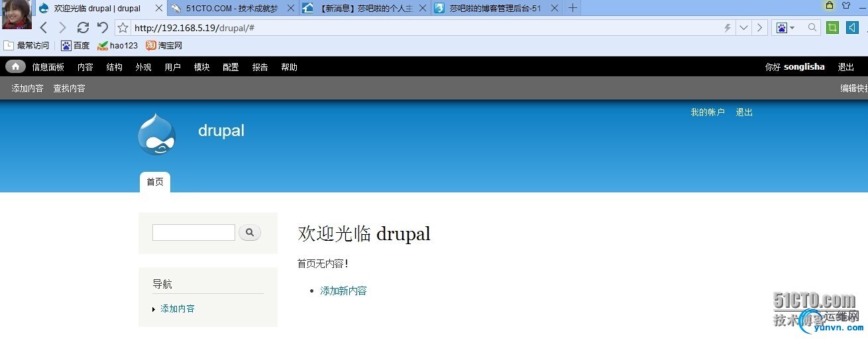
Task: Click the shirt skin icon in the browser title area
Action: pos(846,5)
